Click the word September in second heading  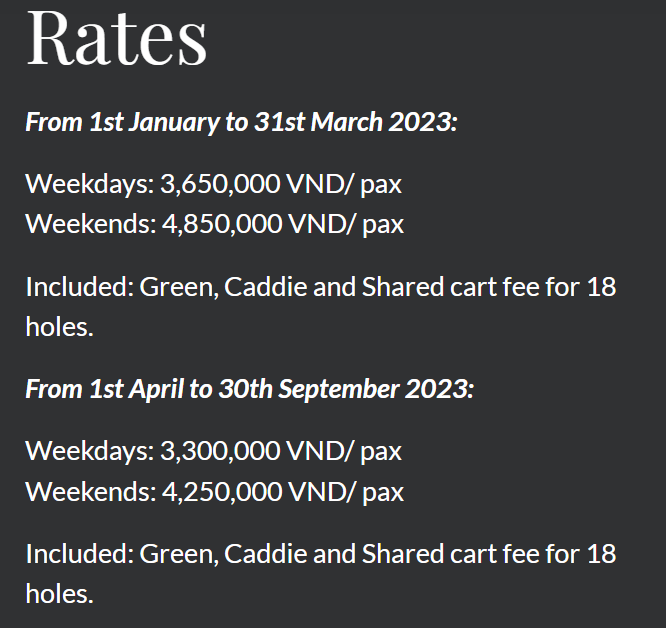[x=339, y=390]
